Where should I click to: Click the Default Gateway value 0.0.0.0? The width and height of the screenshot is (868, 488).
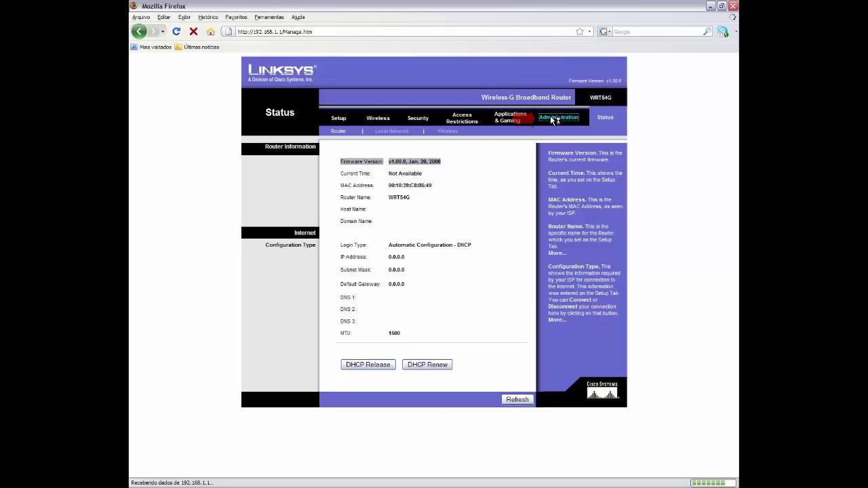pos(396,284)
